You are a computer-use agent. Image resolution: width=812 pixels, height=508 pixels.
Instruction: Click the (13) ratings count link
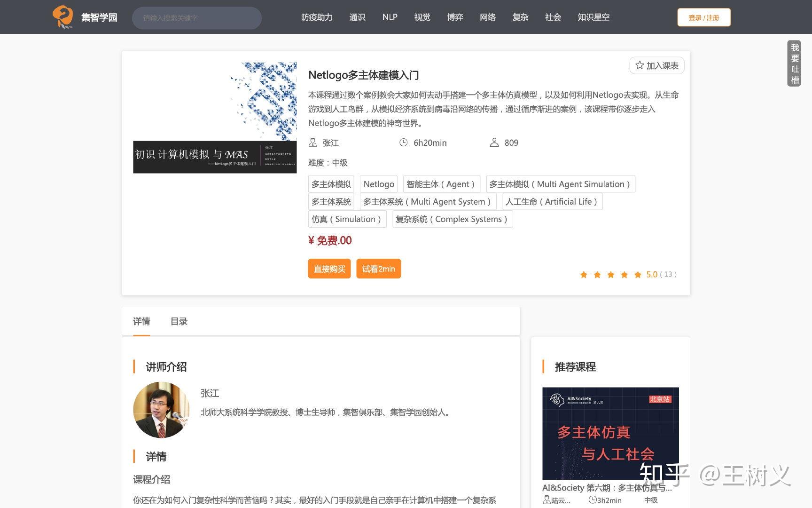[x=668, y=274]
